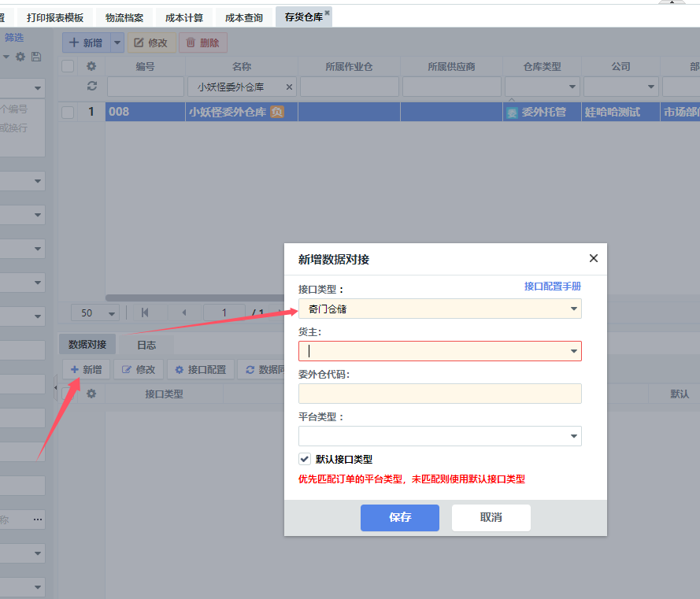Viewport: 700px width, 599px height.
Task: Clear the 小妖怪委外仓库 name filter
Action: pos(289,87)
